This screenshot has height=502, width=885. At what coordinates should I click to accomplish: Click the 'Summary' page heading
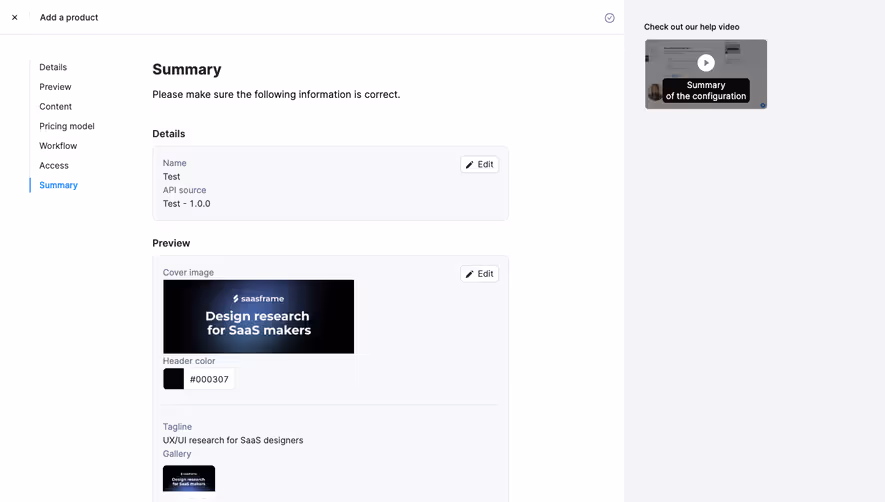click(187, 69)
